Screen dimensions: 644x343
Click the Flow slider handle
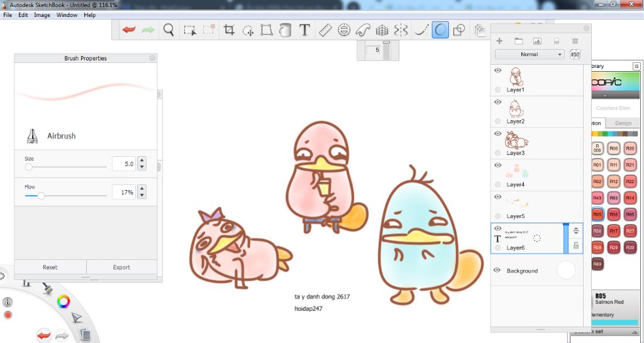[x=41, y=196]
